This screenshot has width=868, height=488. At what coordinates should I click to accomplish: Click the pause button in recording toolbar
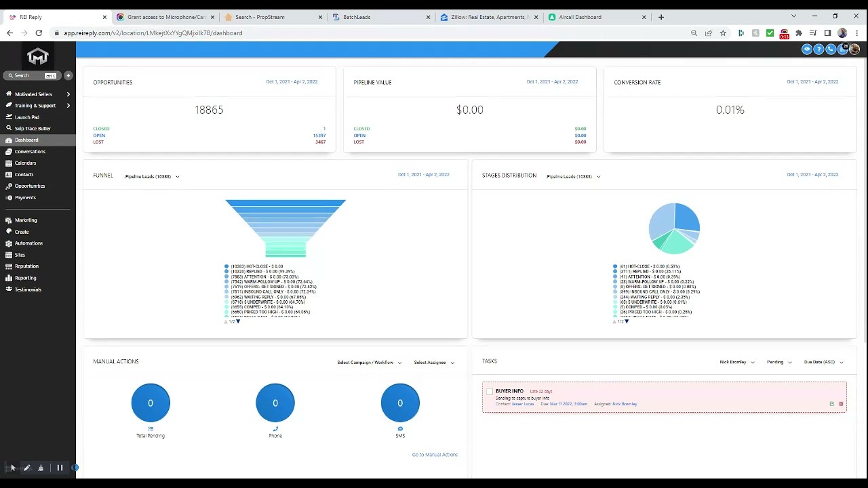pos(60,468)
